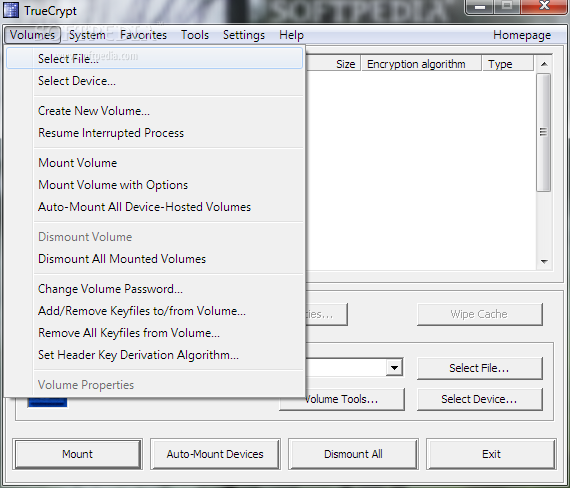The image size is (570, 488).
Task: Open the Help menu
Action: [291, 35]
